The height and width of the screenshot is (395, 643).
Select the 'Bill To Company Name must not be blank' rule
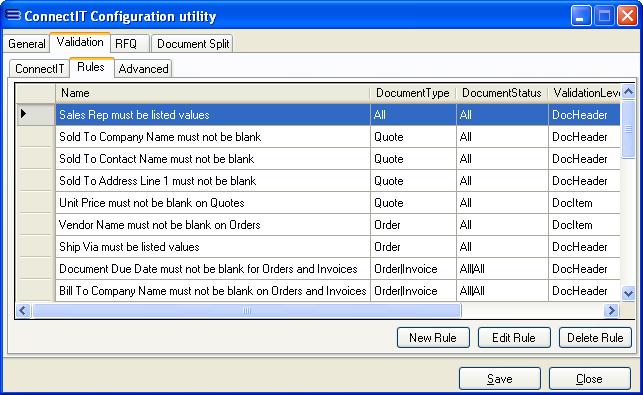212,291
